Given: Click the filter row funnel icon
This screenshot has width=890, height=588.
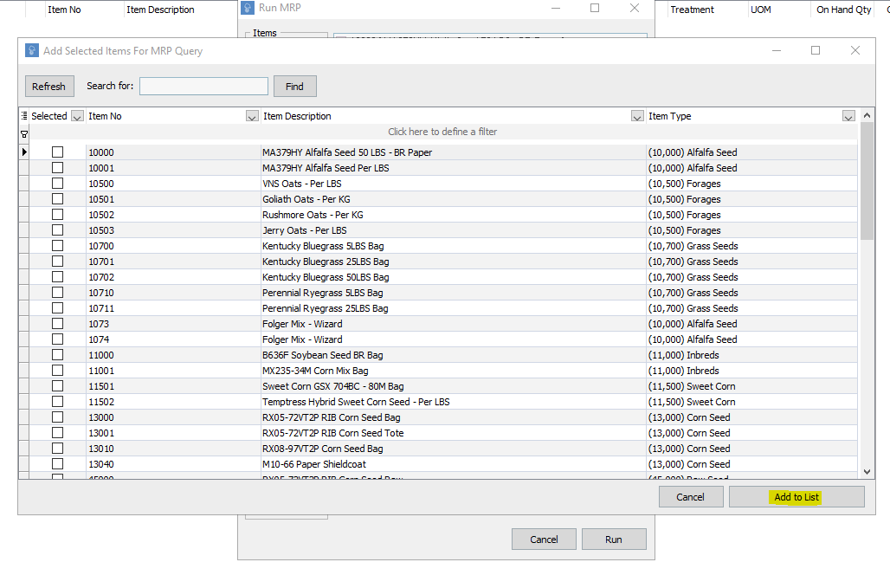Looking at the screenshot, I should coord(24,134).
